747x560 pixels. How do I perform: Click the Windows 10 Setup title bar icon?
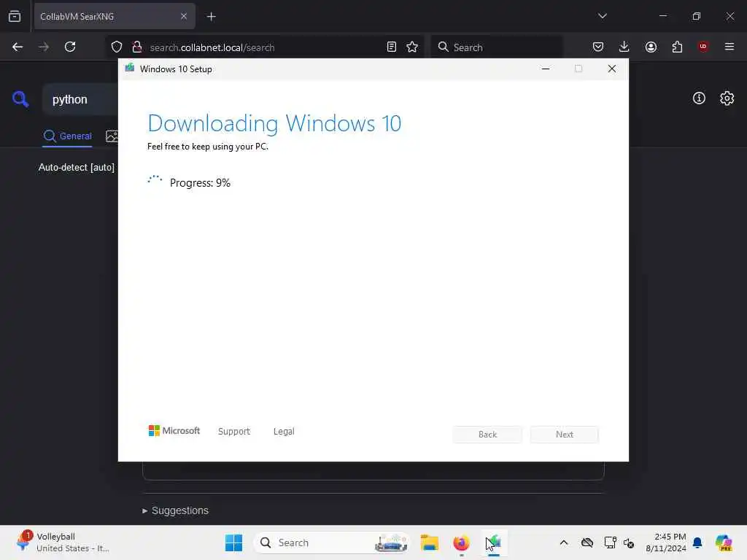pos(130,69)
